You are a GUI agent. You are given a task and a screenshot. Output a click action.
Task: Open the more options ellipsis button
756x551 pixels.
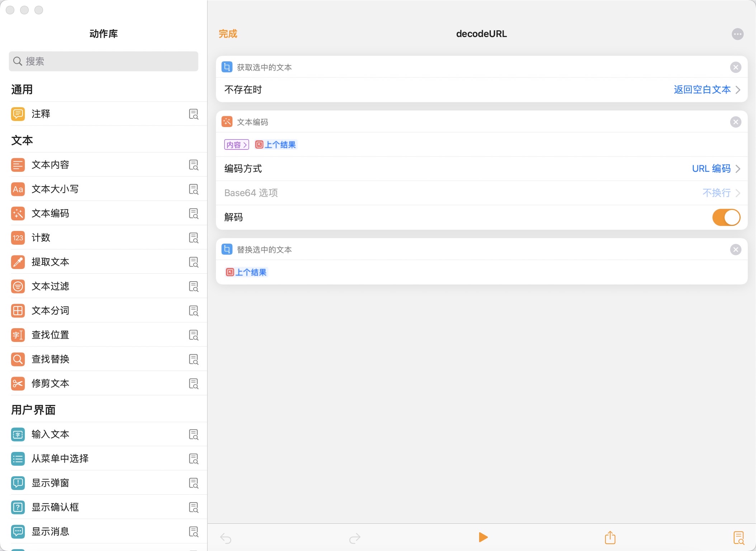pyautogui.click(x=737, y=34)
